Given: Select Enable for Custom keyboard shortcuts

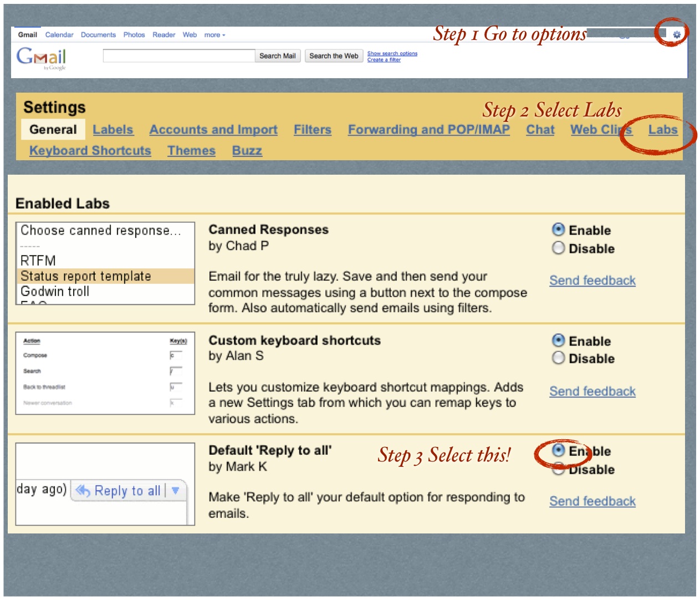Looking at the screenshot, I should click(559, 340).
